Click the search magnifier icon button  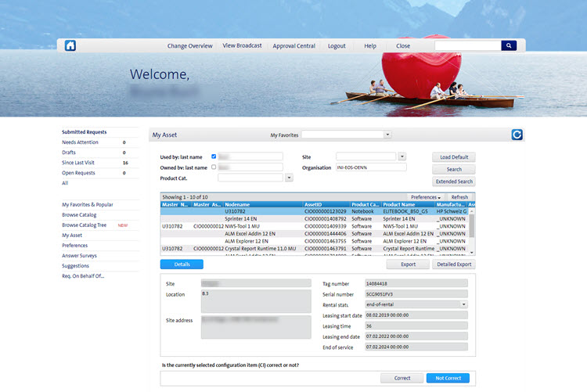point(509,46)
